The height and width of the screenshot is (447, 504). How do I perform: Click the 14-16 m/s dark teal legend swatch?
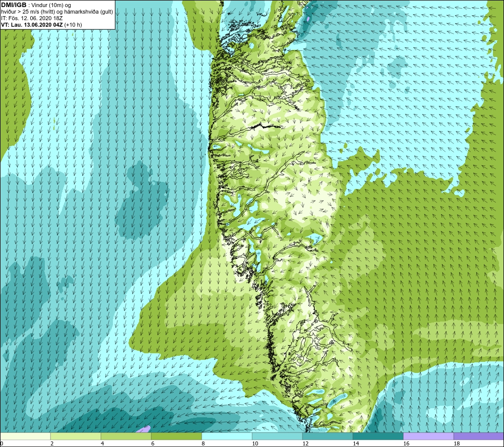(x=378, y=436)
